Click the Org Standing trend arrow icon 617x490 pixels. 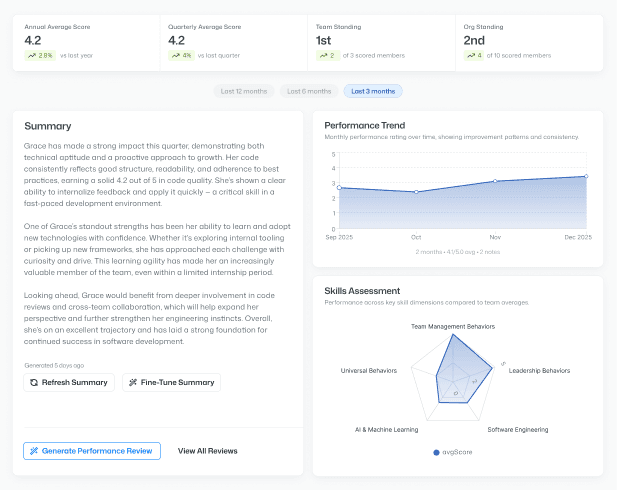(x=466, y=55)
